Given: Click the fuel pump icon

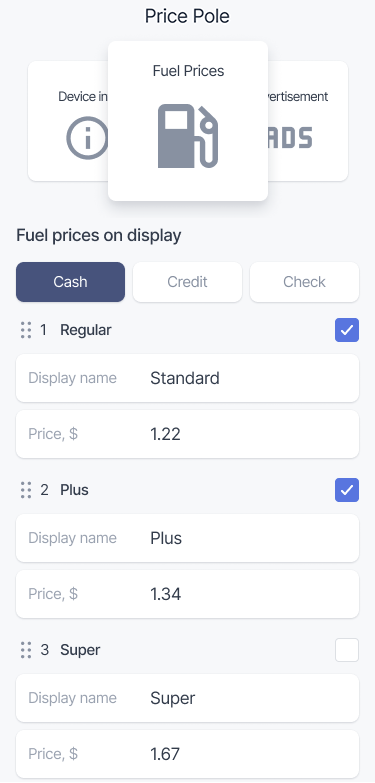Looking at the screenshot, I should (x=188, y=136).
